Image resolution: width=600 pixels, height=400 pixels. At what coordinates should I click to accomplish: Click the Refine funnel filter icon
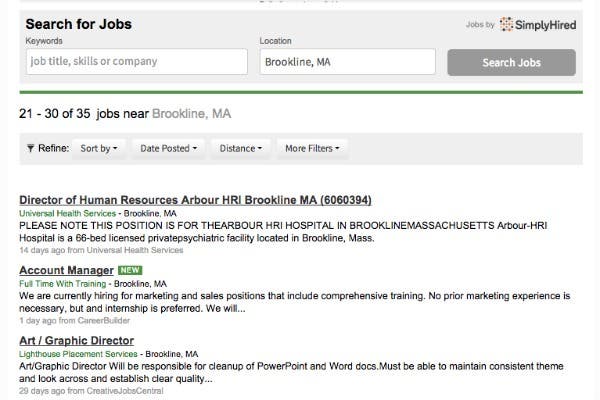[30, 149]
